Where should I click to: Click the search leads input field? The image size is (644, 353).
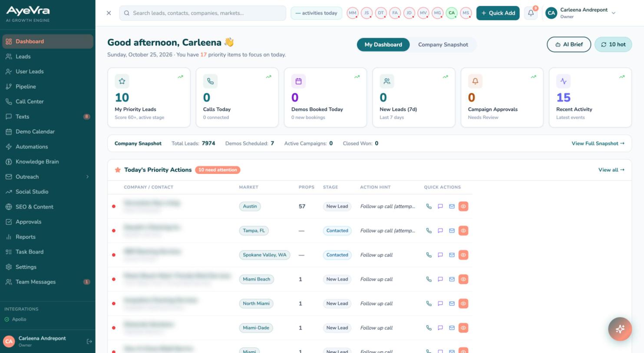pos(203,13)
